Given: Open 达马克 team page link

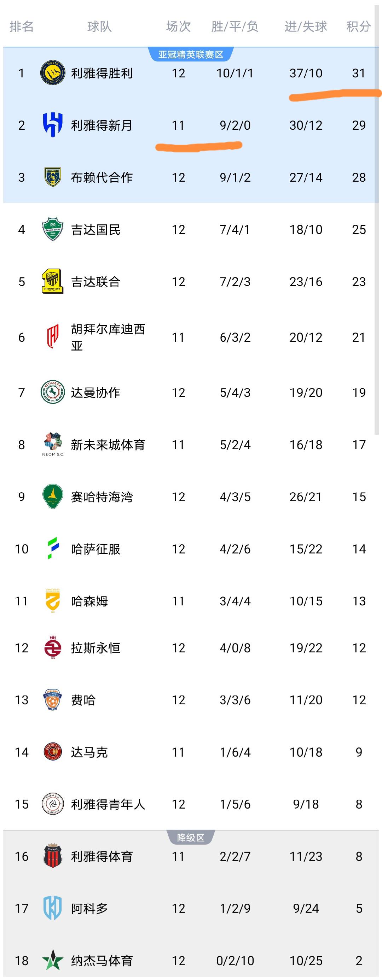Looking at the screenshot, I should click(89, 752).
